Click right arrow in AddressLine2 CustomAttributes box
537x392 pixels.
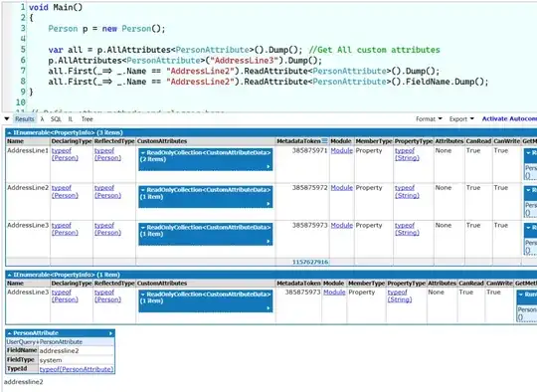[268, 204]
